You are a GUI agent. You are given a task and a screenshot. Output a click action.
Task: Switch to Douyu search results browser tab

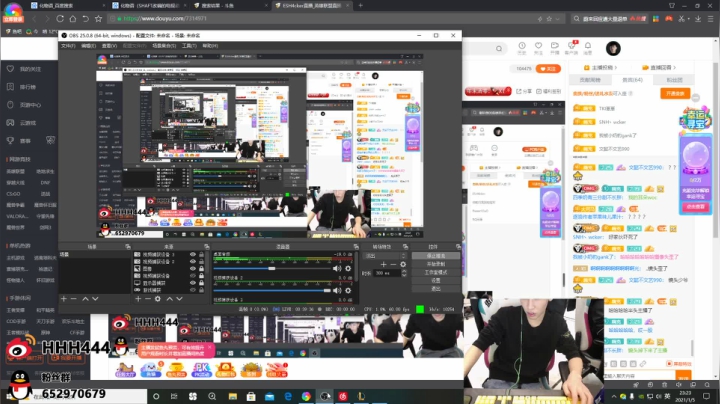click(228, 6)
